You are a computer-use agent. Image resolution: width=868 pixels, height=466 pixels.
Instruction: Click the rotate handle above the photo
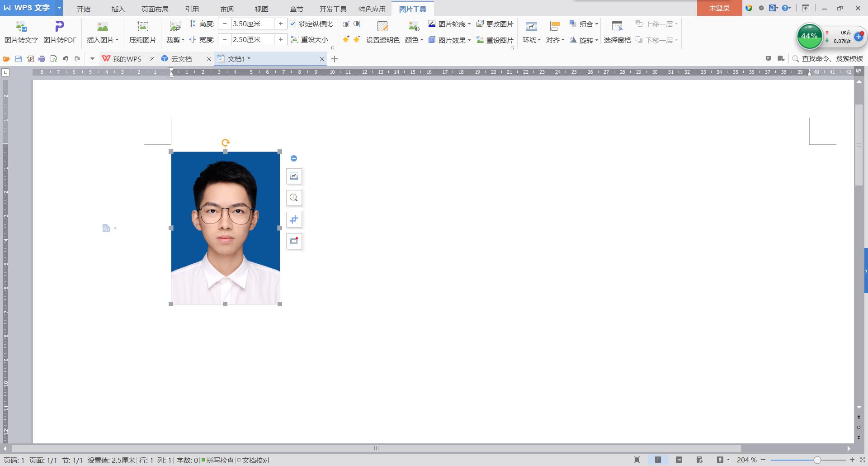point(226,143)
